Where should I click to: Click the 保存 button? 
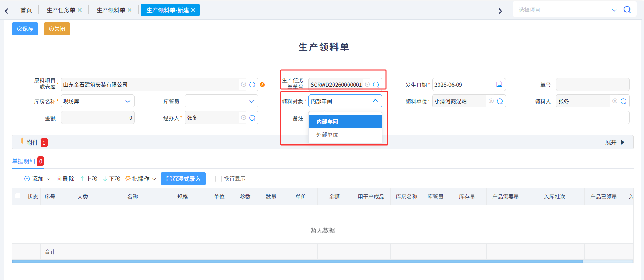[x=25, y=29]
